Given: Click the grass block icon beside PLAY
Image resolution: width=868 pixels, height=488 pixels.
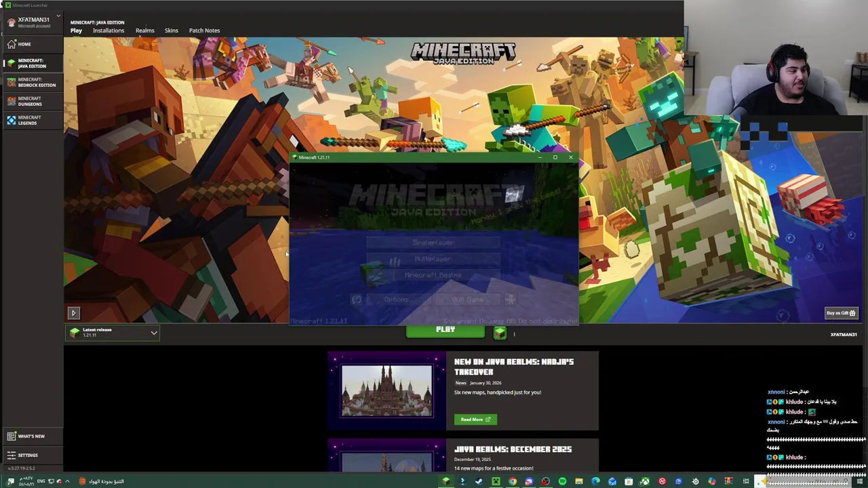Looking at the screenshot, I should 500,333.
